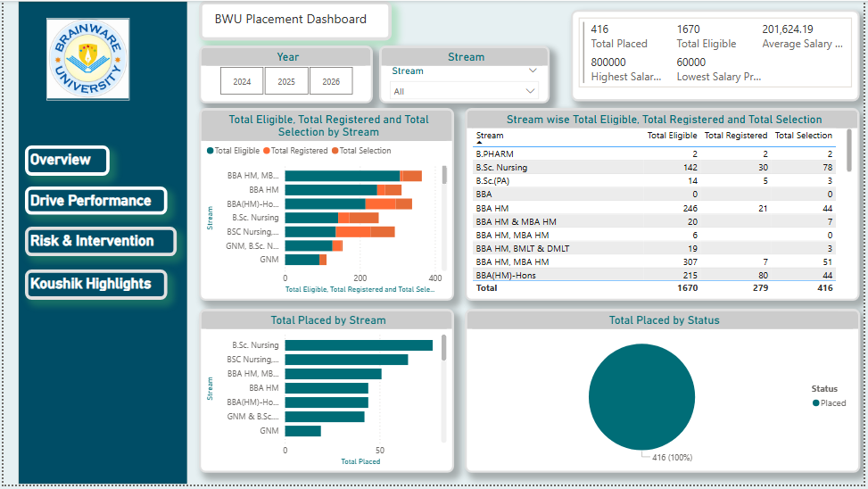868x489 pixels.
Task: Select B.PHARM row in table
Action: [655, 154]
